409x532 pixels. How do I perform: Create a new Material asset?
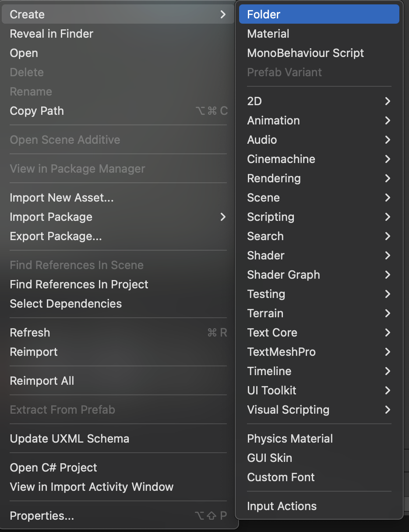(268, 34)
